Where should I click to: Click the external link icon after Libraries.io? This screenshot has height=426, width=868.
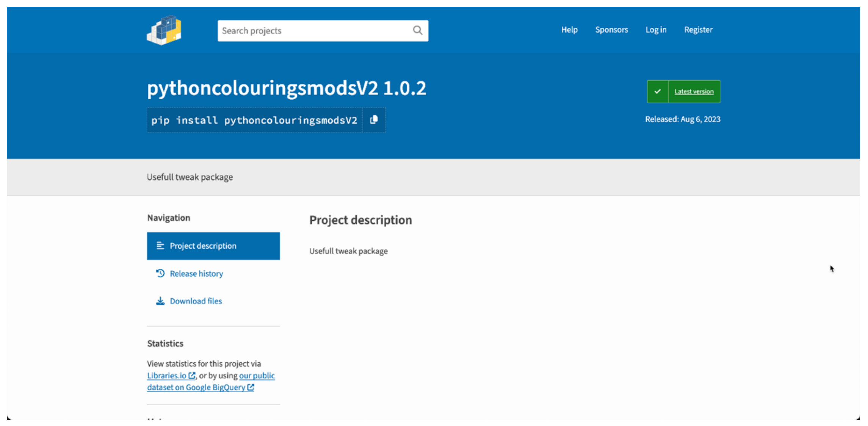(192, 376)
